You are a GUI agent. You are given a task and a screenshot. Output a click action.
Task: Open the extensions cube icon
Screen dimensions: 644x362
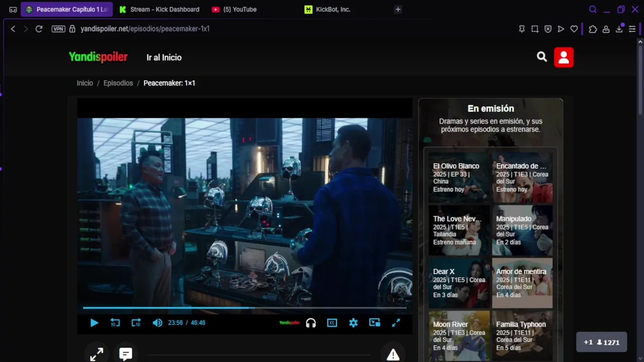(593, 29)
